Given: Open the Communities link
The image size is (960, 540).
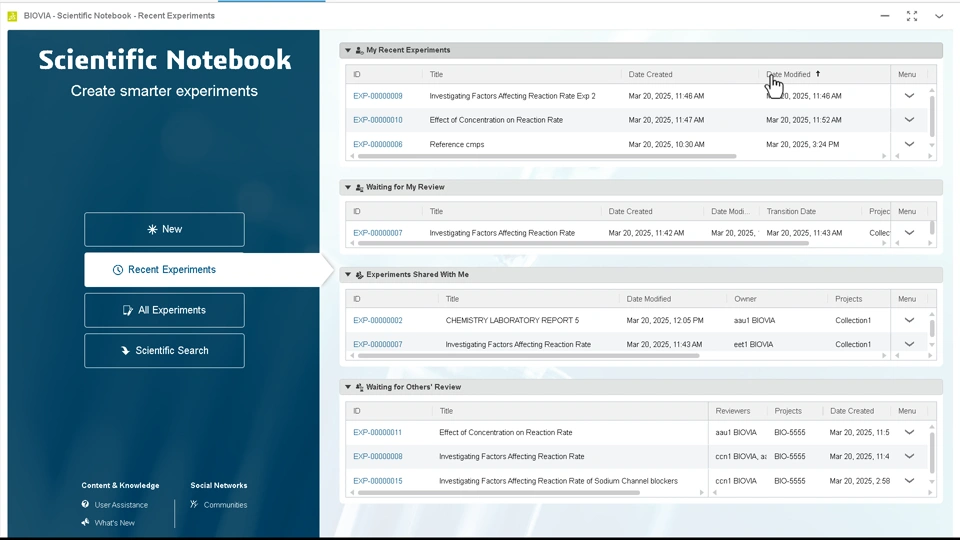Looking at the screenshot, I should (x=225, y=504).
